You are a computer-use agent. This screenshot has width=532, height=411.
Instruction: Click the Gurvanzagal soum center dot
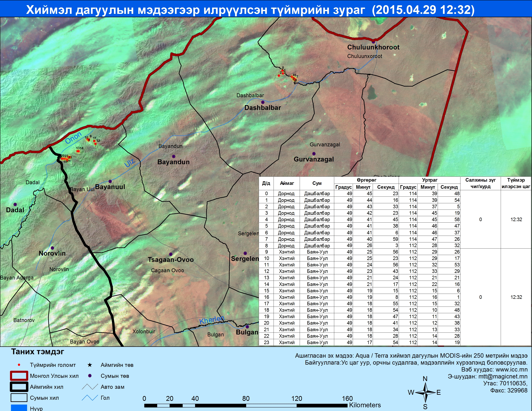(314, 154)
